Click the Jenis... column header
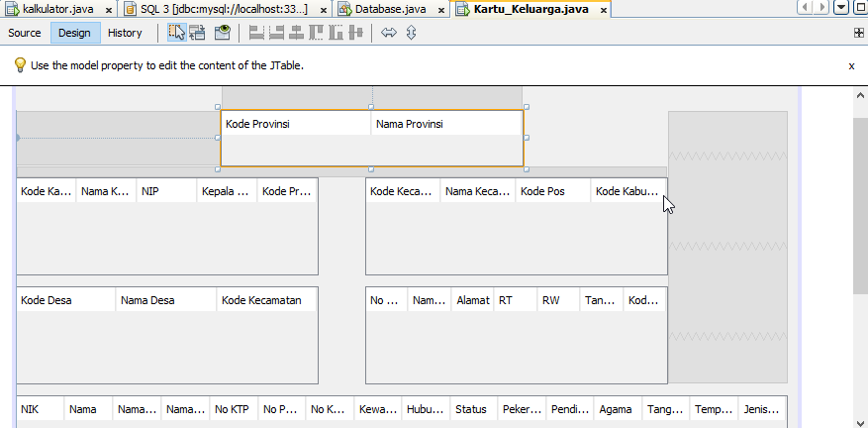Image resolution: width=868 pixels, height=428 pixels. point(762,410)
